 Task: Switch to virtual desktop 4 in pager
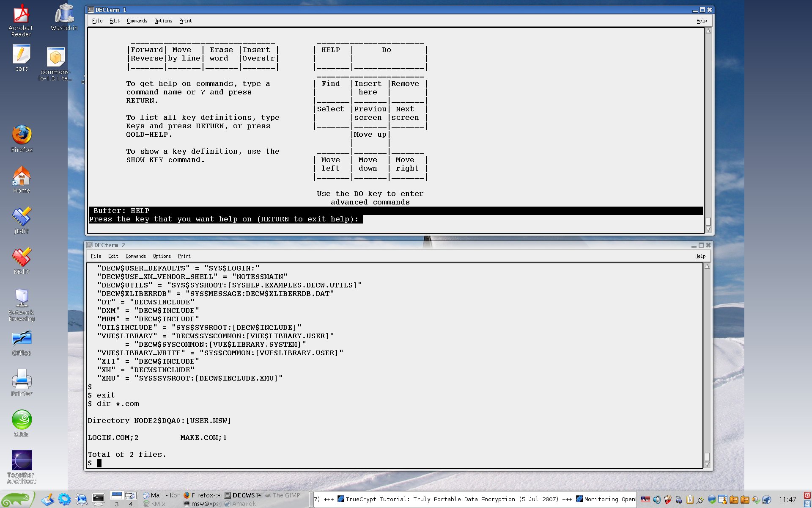pos(131,504)
